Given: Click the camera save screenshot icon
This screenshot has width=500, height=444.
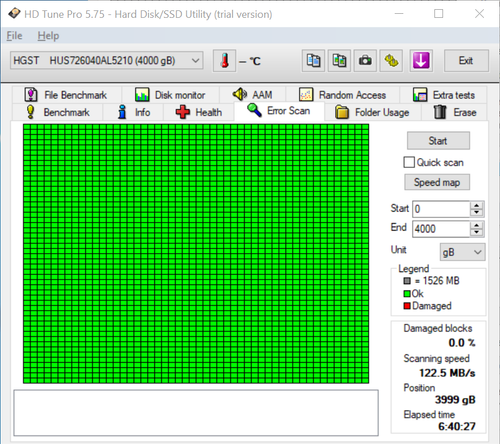Looking at the screenshot, I should click(365, 61).
